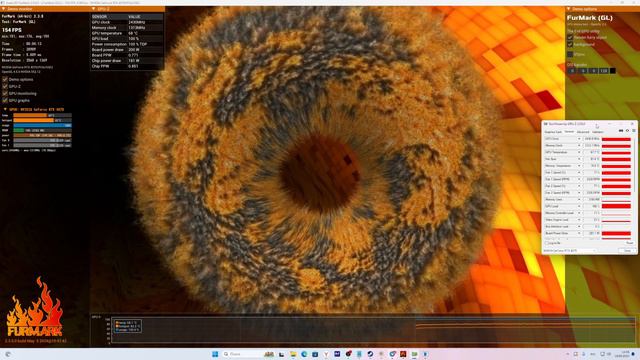Switch to the Advanced tab in GPU-Z
This screenshot has width=640, height=360.
click(x=583, y=132)
